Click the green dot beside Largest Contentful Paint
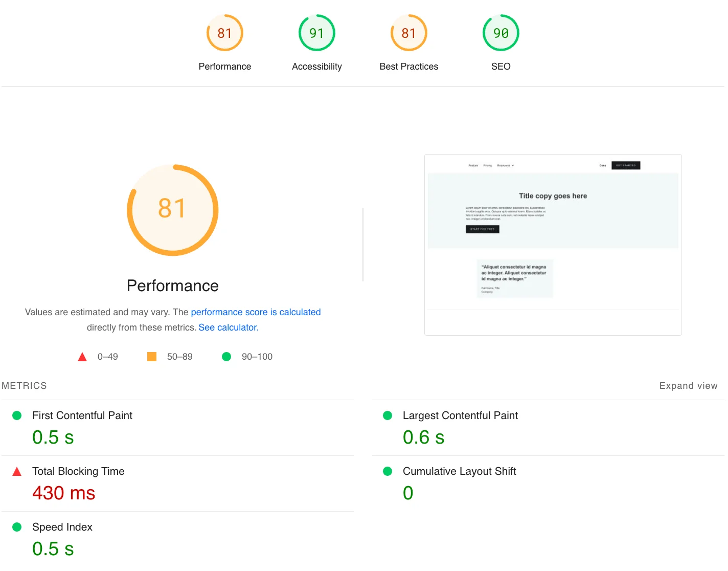 388,415
